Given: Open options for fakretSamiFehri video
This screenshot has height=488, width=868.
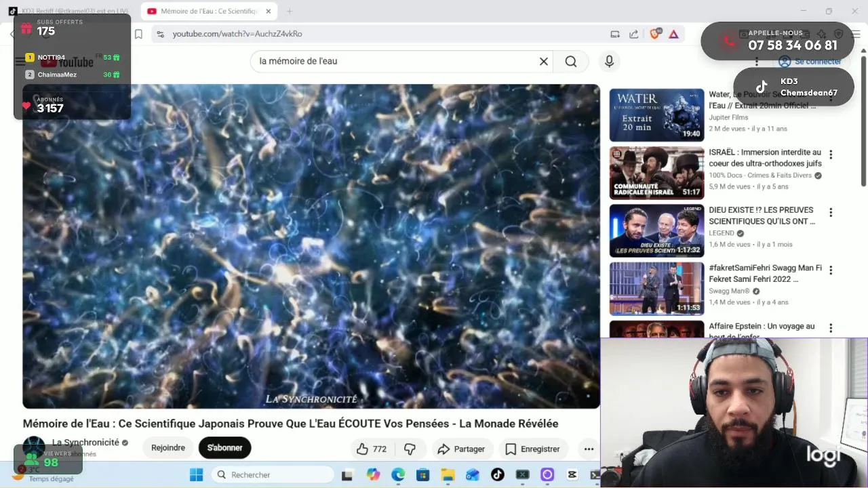Looking at the screenshot, I should [831, 270].
